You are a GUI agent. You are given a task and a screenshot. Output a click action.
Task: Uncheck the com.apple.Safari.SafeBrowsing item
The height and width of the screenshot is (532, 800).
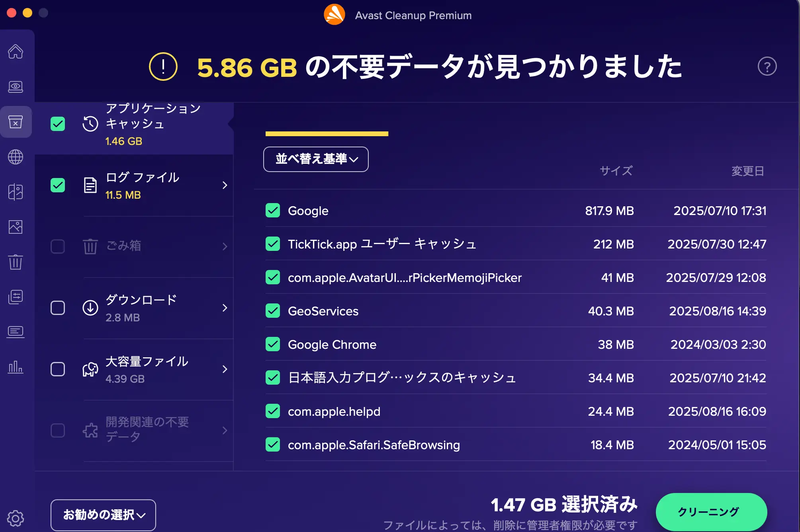[x=273, y=444]
